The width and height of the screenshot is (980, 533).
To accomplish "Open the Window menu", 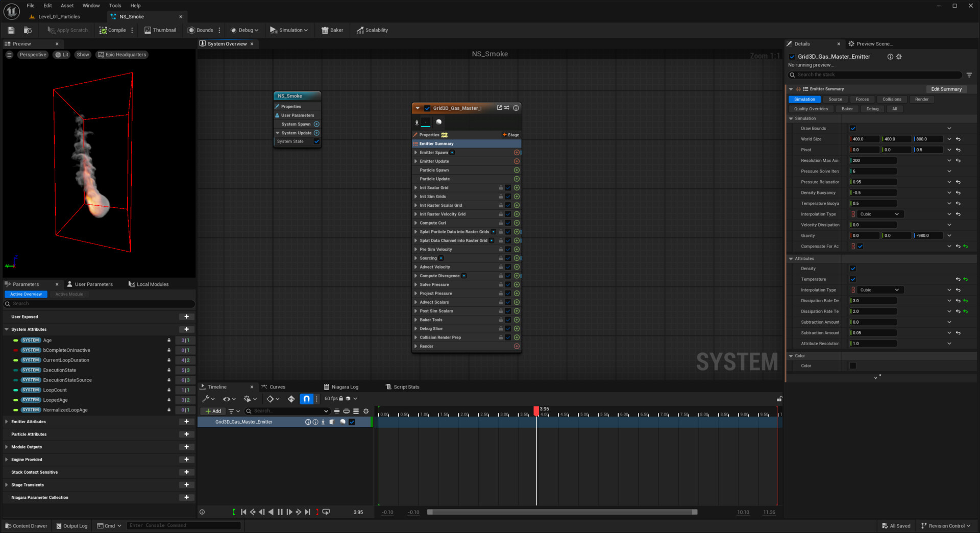I will [x=91, y=5].
